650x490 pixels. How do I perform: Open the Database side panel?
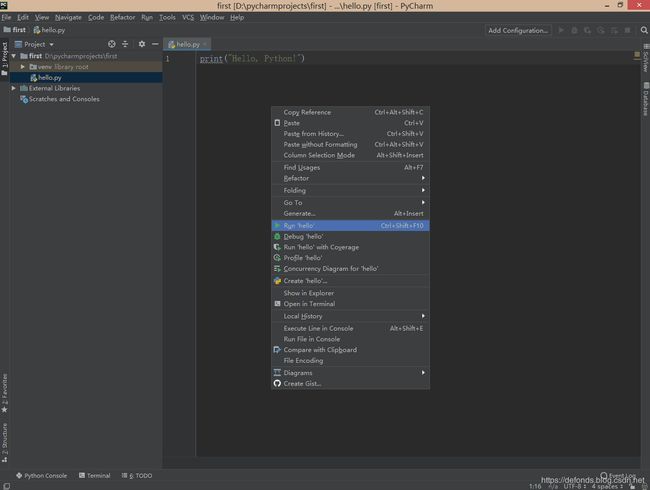click(x=646, y=99)
